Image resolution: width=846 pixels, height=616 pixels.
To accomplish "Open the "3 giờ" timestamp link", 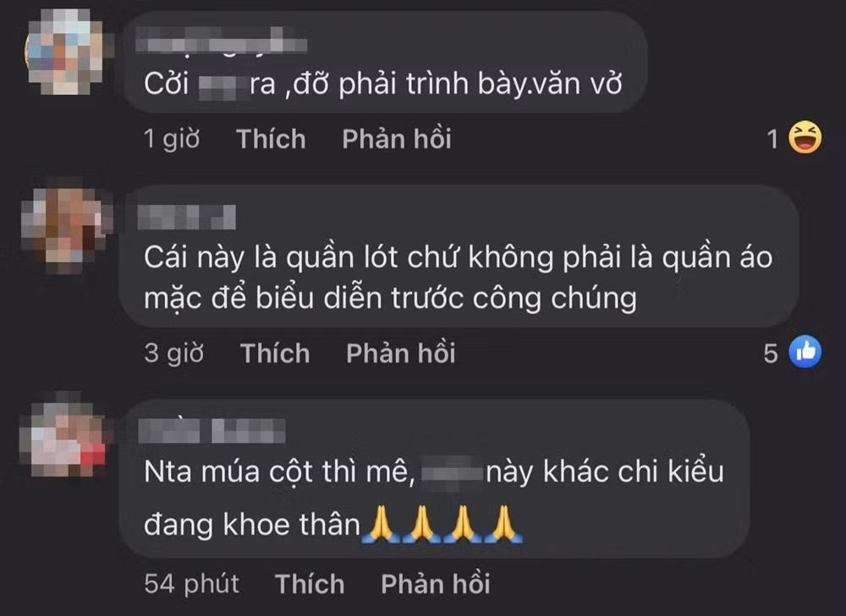I will [173, 354].
